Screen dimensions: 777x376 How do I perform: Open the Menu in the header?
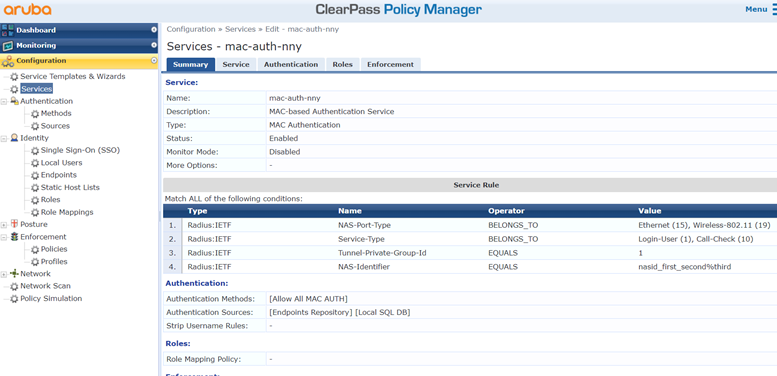[756, 9]
